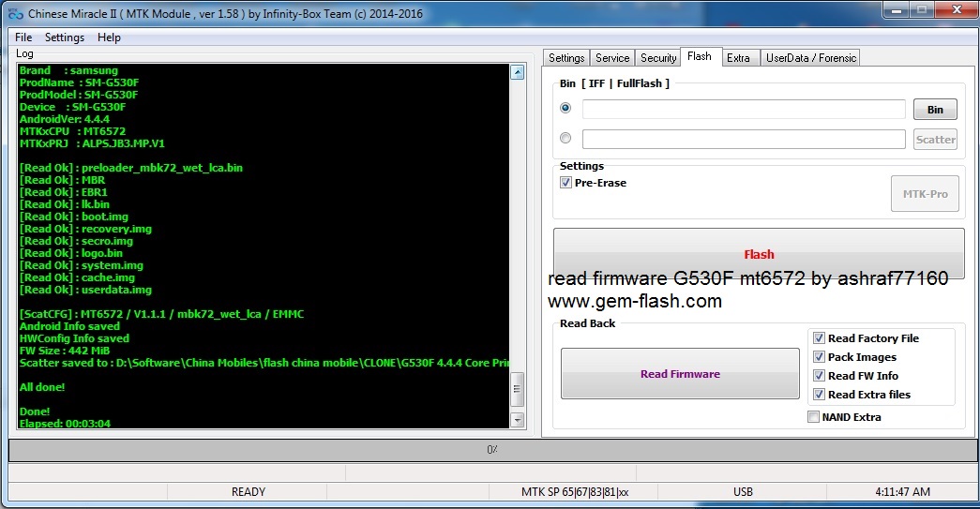The width and height of the screenshot is (980, 509).
Task: Click the log scrollbar up arrow
Action: 518,72
